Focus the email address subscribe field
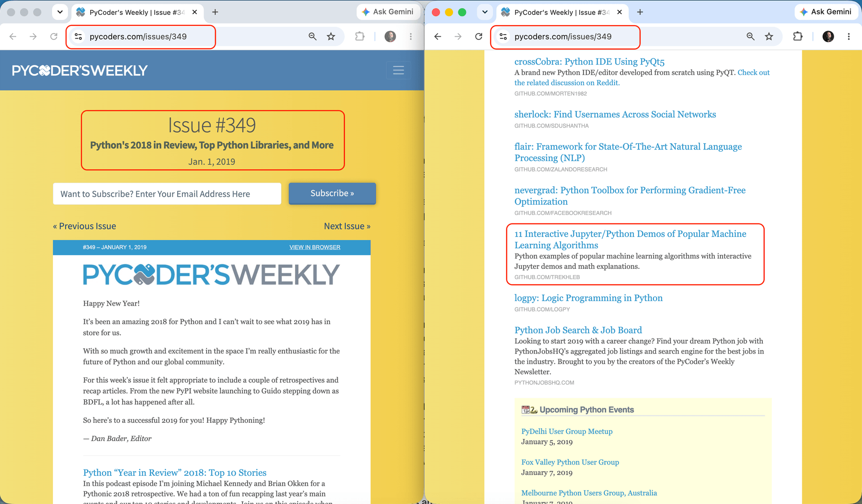Image resolution: width=862 pixels, height=504 pixels. point(167,194)
